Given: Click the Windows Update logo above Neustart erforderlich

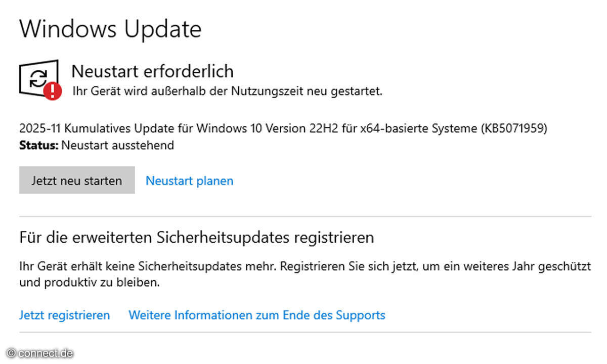Looking at the screenshot, I should [38, 78].
